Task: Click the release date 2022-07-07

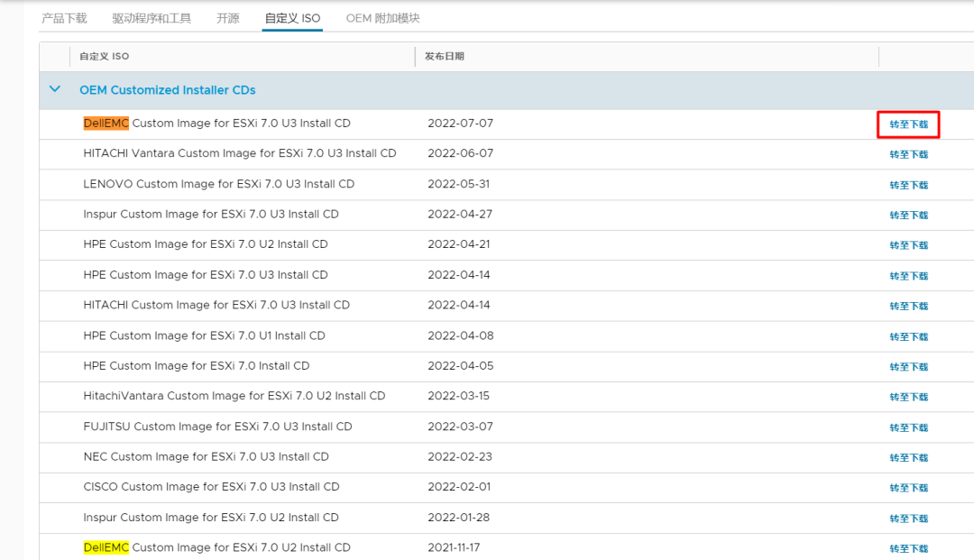Action: tap(460, 123)
